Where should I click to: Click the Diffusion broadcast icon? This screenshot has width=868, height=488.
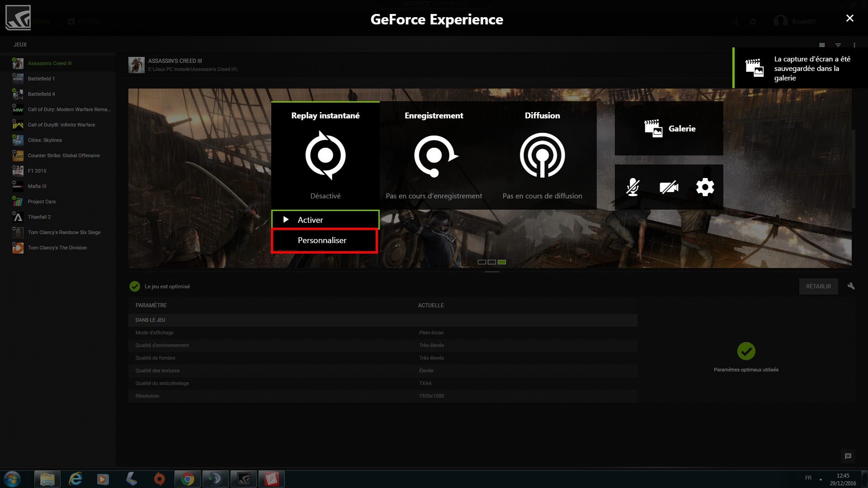(x=542, y=155)
